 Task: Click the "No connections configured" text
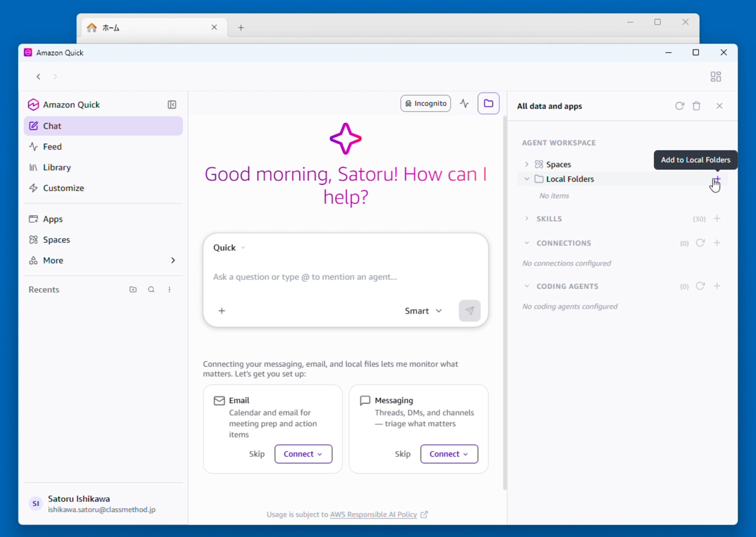[567, 263]
